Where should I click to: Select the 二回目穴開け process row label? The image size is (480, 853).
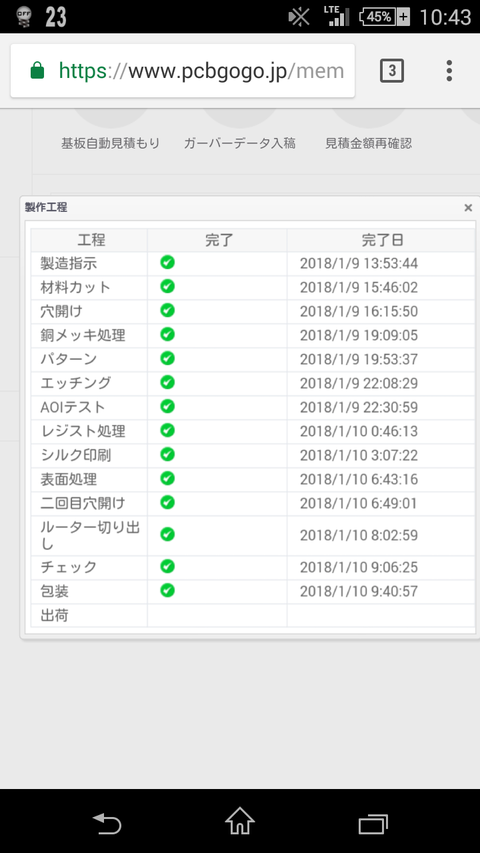coord(83,504)
